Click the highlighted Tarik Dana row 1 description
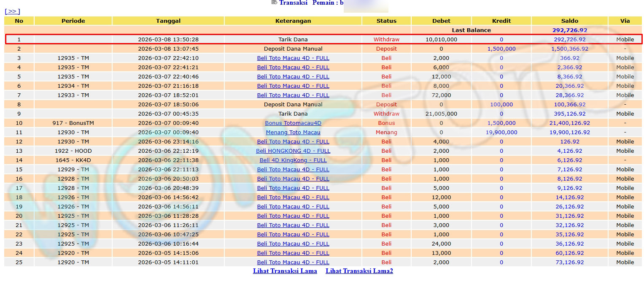 (x=293, y=40)
